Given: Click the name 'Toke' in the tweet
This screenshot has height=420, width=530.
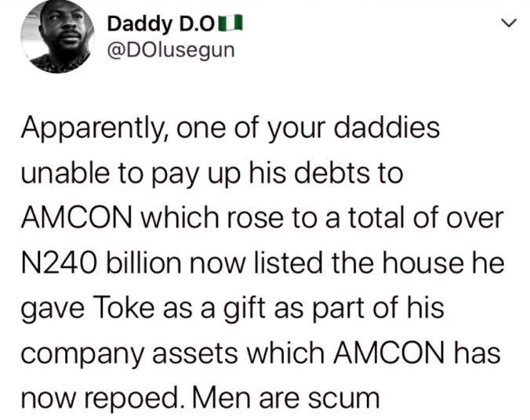Looking at the screenshot, I should (125, 307).
